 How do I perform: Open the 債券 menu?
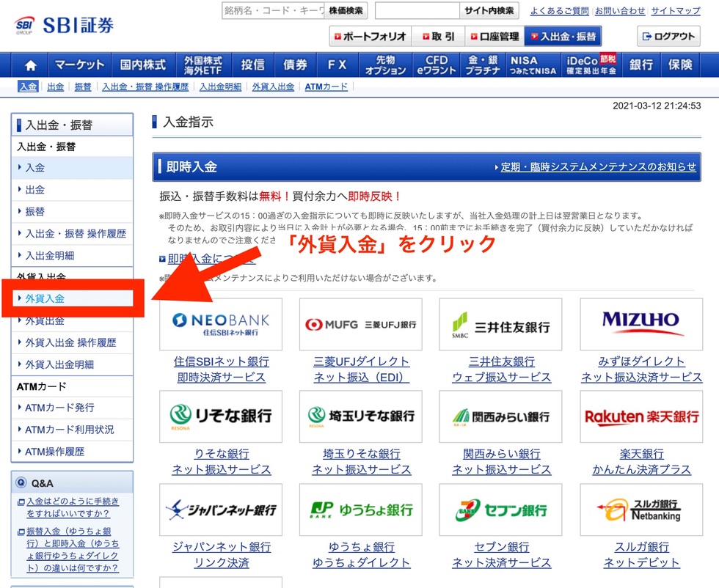(x=295, y=65)
